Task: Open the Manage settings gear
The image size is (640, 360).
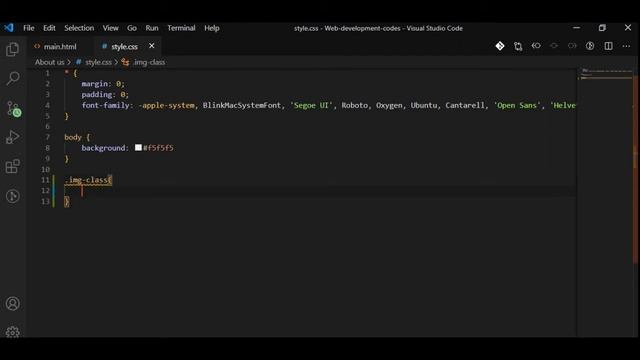Action: tap(13, 331)
